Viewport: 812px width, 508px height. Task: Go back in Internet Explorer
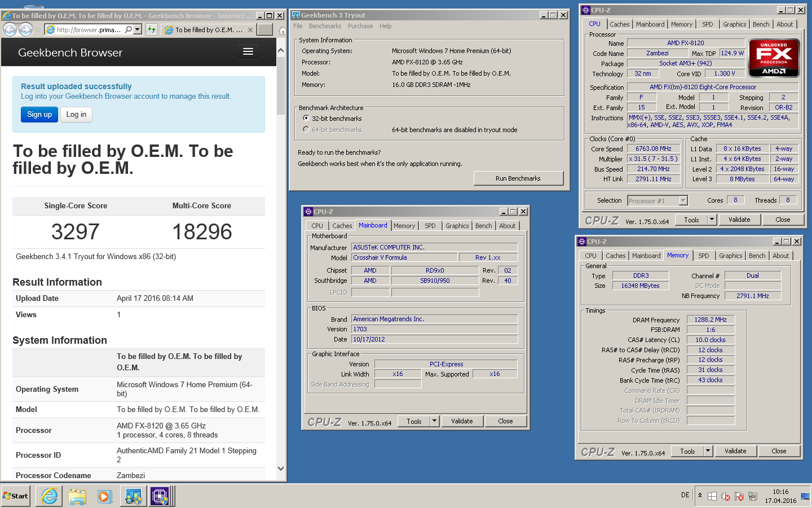(10, 29)
